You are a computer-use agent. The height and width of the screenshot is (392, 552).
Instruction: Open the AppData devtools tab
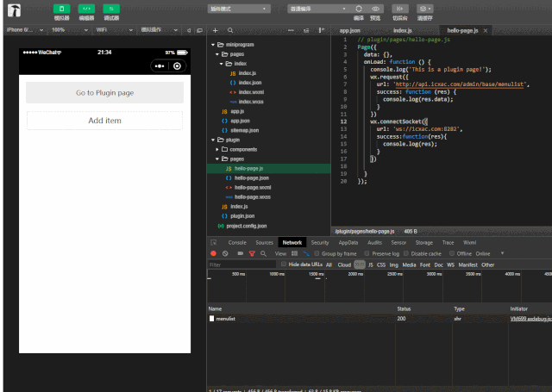coord(348,243)
